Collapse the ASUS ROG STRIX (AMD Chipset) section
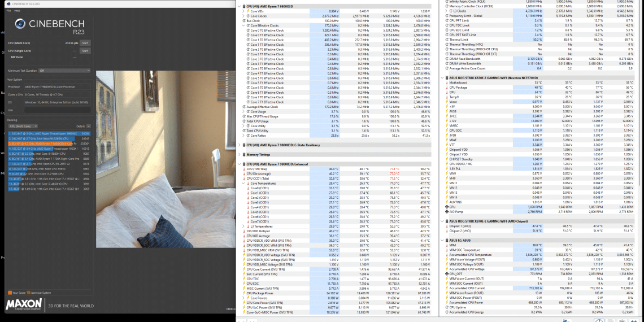 pyautogui.click(x=442, y=221)
